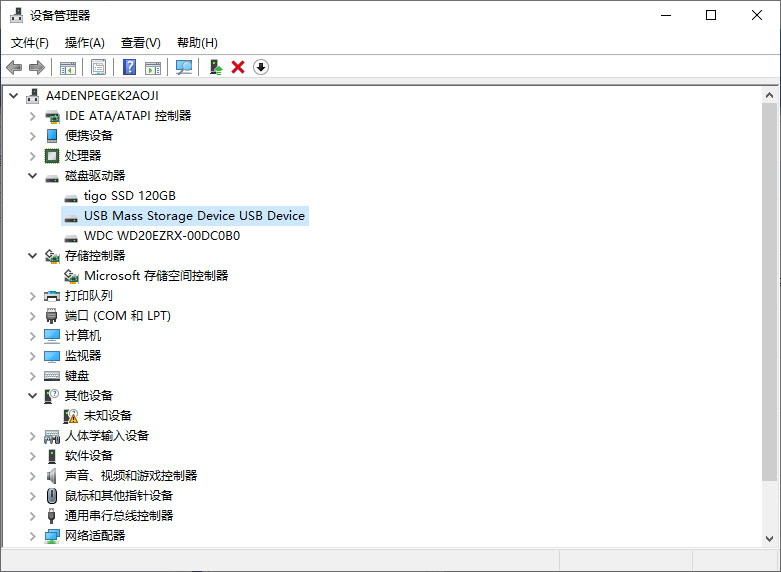Viewport: 781px width, 572px height.
Task: Expand the 打印队列 node
Action: (32, 296)
